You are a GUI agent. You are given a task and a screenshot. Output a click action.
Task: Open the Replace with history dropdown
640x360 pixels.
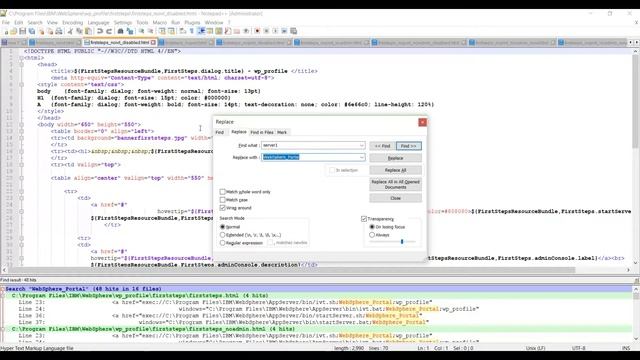pos(362,157)
